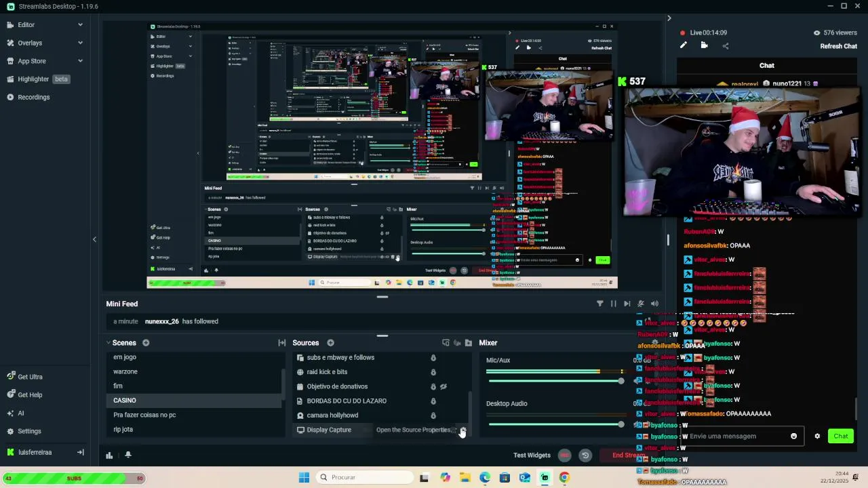
Task: Click the Get Ultra icon
Action: click(11, 377)
